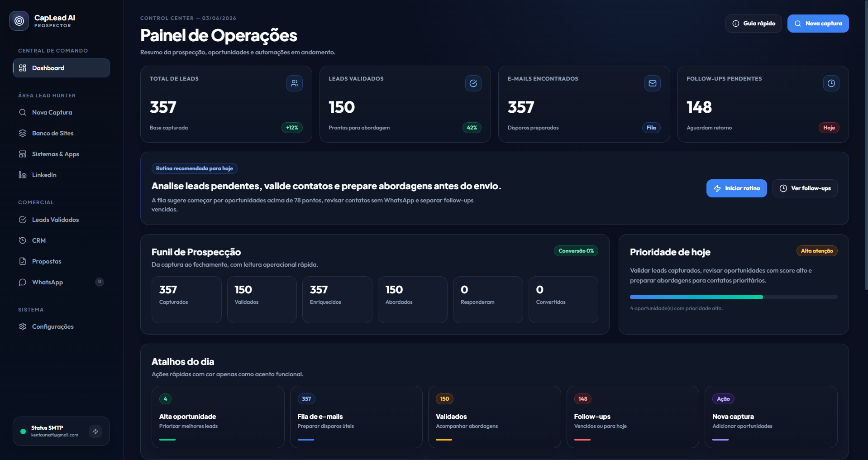Image resolution: width=868 pixels, height=460 pixels.
Task: Click the Ver follow-ups button
Action: [805, 188]
